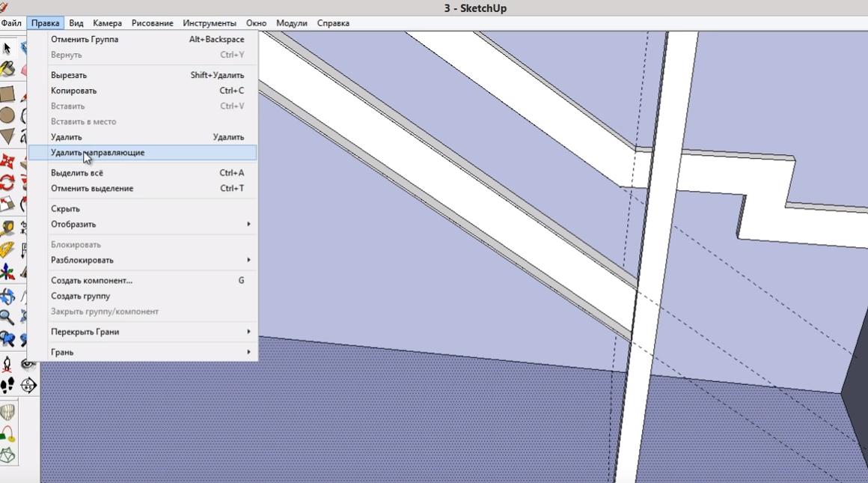
Task: Activate the Orbit camera tool
Action: click(7, 297)
